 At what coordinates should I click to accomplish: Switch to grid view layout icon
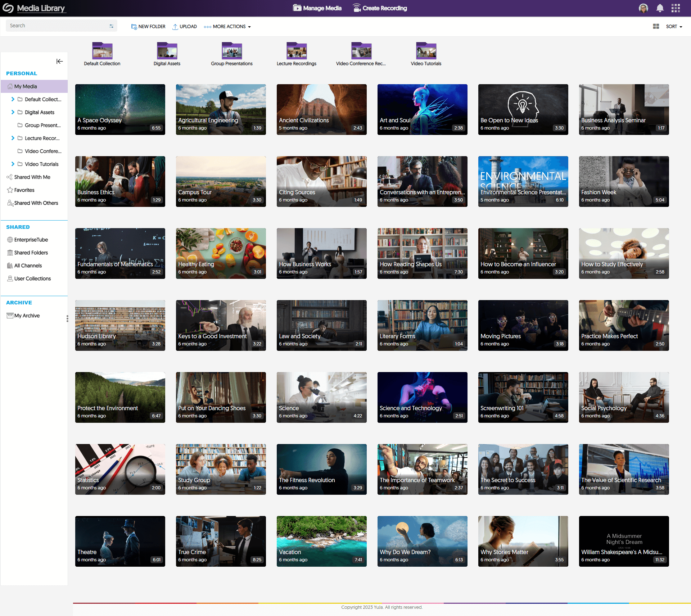[x=656, y=26]
